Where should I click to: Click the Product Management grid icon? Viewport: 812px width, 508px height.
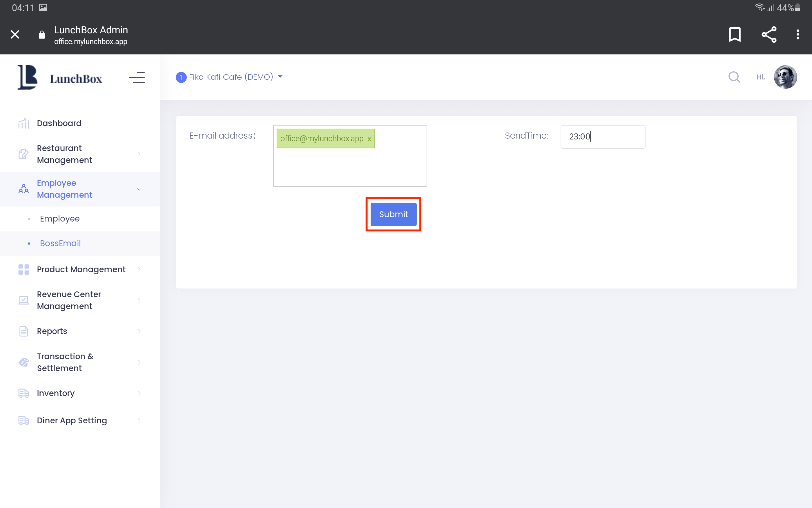coord(23,269)
